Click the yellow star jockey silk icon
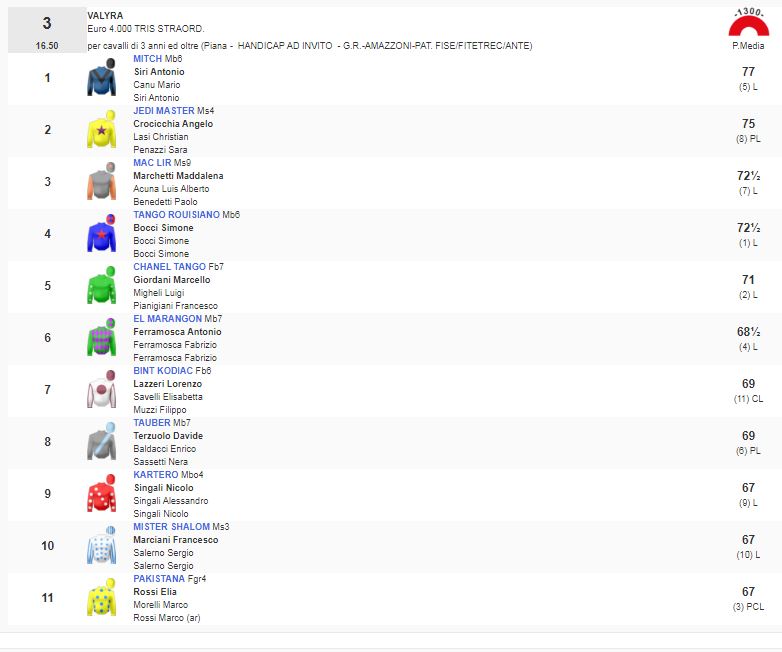This screenshot has height=652, width=782. coord(101,130)
